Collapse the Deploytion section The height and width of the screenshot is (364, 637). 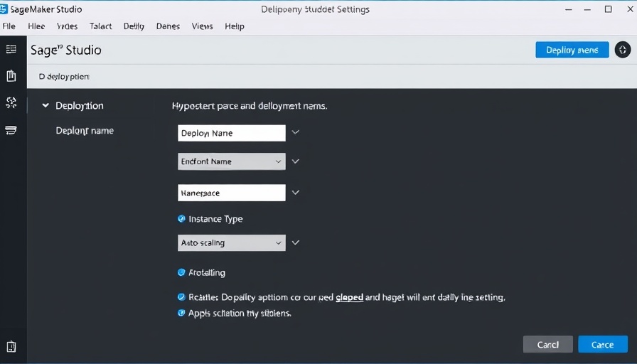coord(45,106)
